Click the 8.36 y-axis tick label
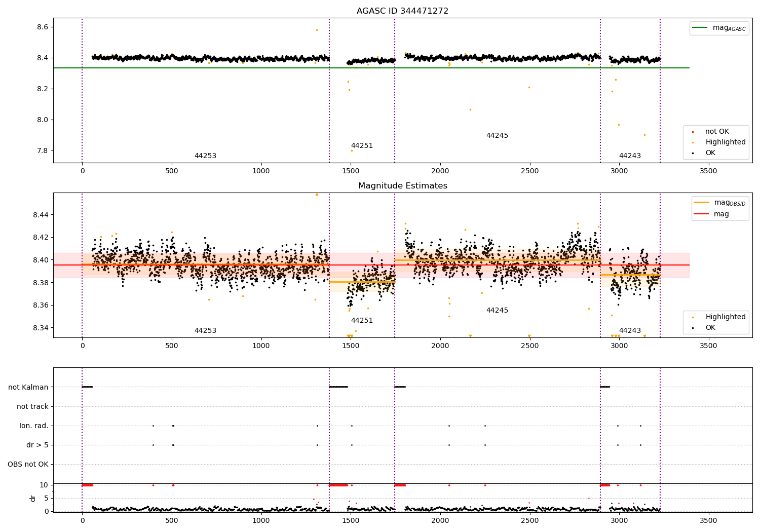This screenshot has width=760, height=532. 41,306
